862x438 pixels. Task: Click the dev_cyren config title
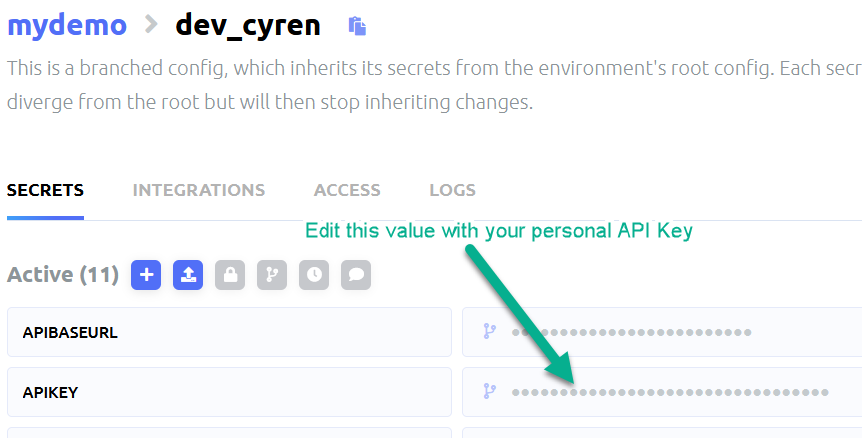tap(248, 24)
